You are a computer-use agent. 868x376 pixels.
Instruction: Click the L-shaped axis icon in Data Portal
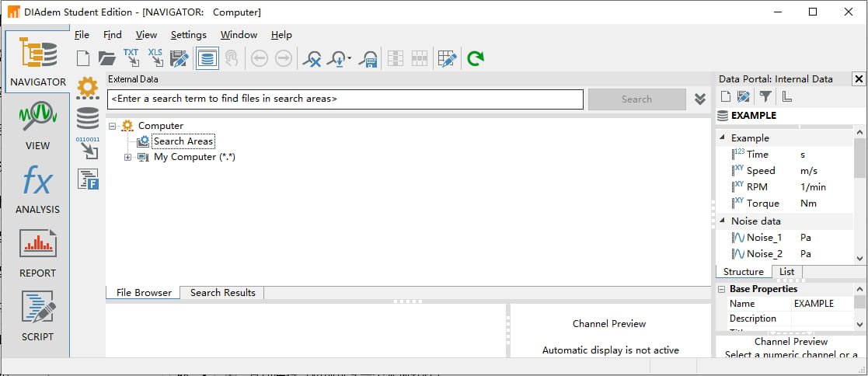point(786,97)
